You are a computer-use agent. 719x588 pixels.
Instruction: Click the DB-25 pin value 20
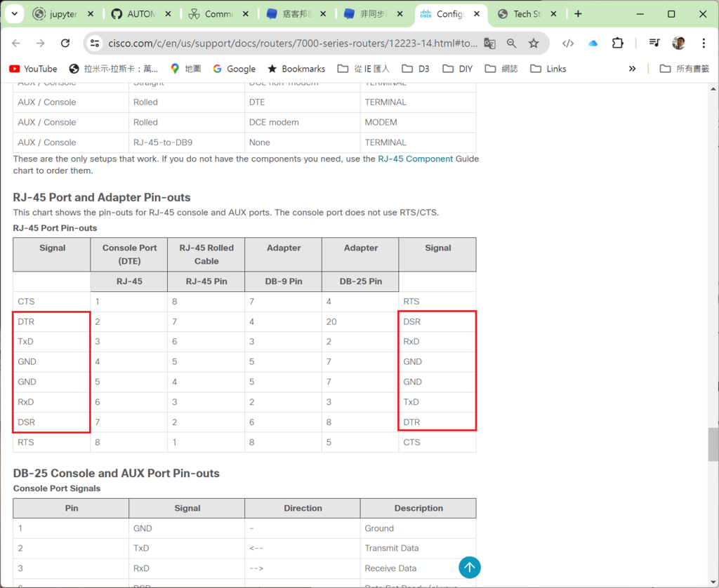(x=360, y=322)
